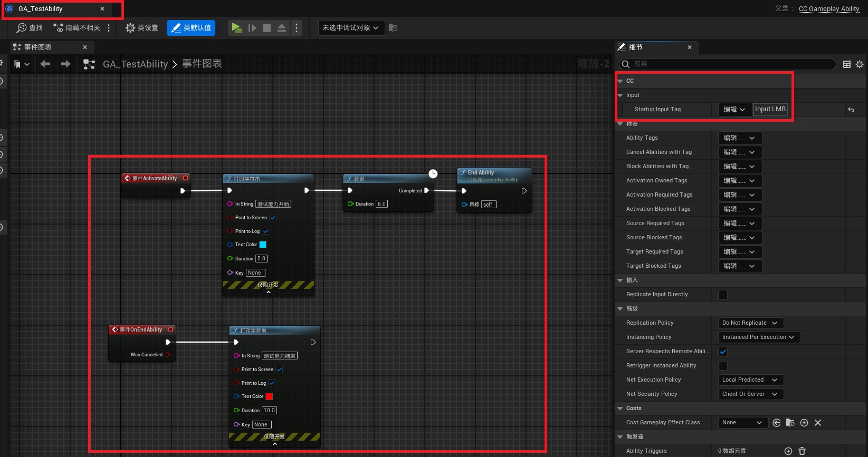
Task: Click Hide Unrelated toolbar button
Action: pos(77,28)
